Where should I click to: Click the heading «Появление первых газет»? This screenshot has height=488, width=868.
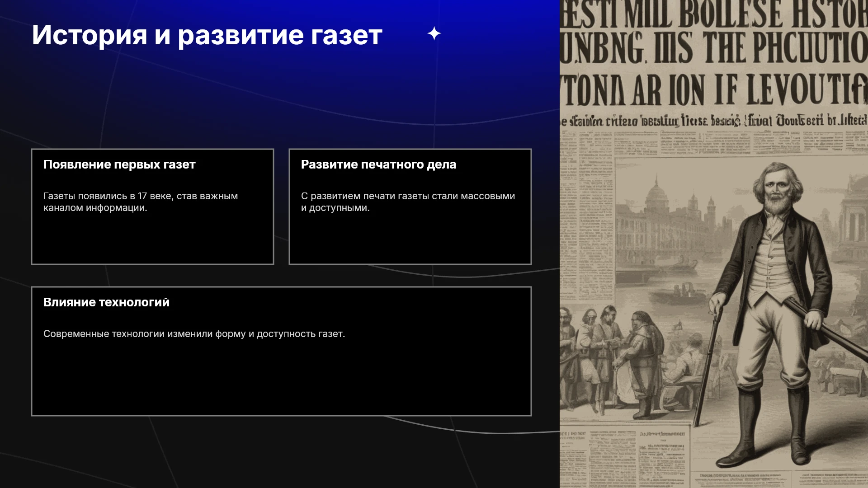click(x=119, y=164)
